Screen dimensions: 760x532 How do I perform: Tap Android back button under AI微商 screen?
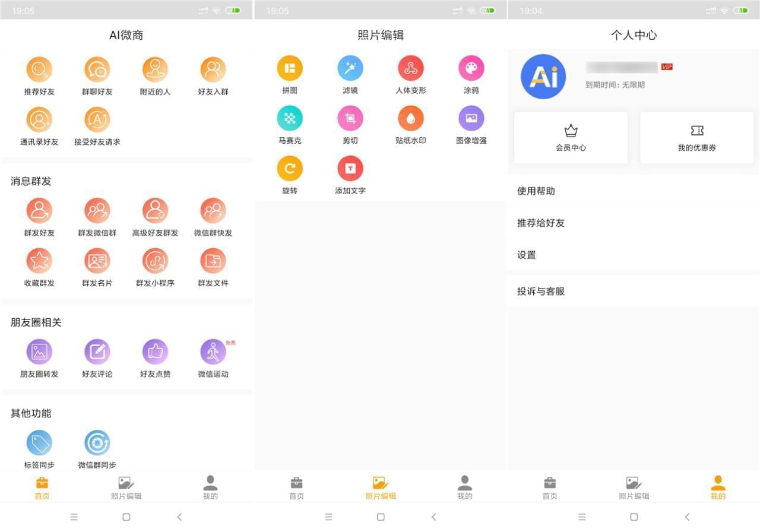click(179, 517)
